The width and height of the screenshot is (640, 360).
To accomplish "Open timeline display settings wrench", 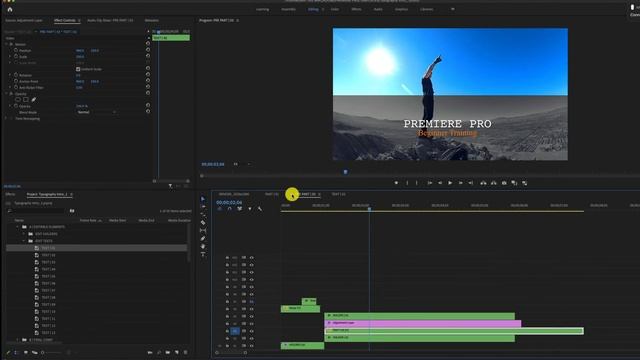I will click(260, 209).
